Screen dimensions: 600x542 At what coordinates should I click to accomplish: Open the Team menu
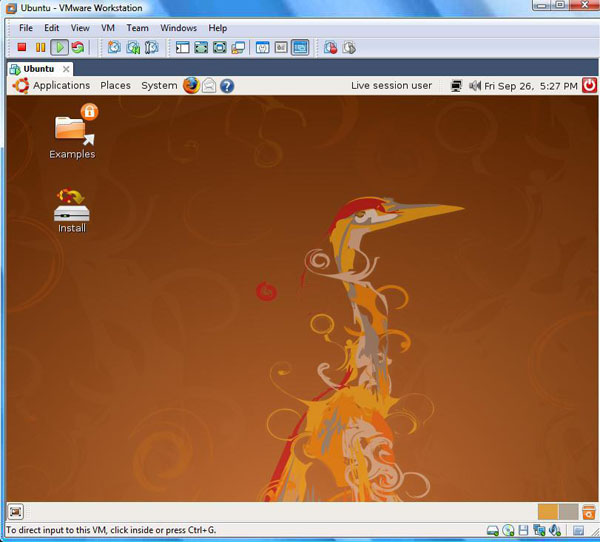[x=137, y=28]
